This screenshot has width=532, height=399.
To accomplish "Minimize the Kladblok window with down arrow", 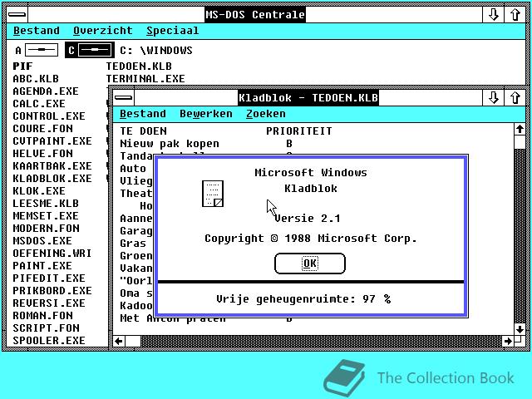I will [x=493, y=98].
